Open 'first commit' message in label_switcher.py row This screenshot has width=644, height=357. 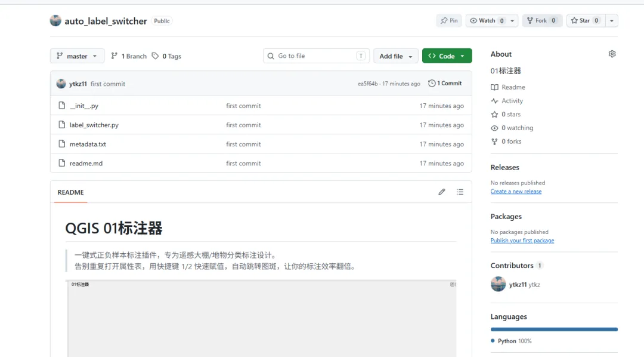coord(243,125)
